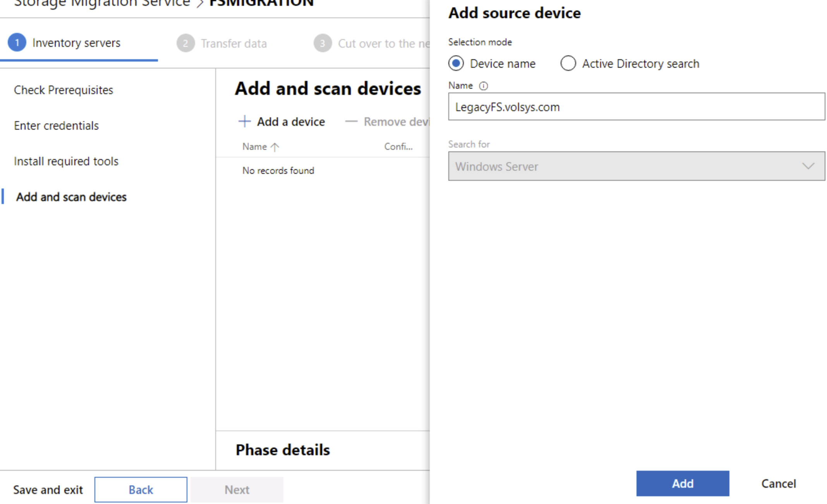Select the Active Directory search radio button

pyautogui.click(x=568, y=63)
